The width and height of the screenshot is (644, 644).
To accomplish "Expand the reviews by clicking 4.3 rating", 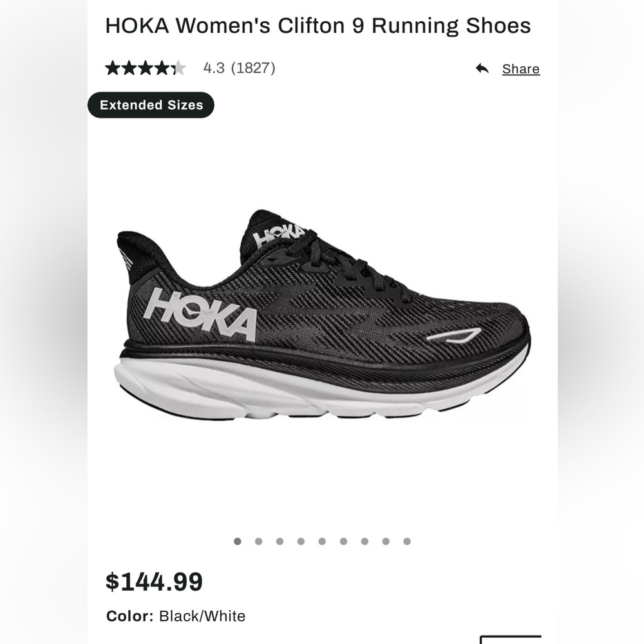I will (214, 67).
